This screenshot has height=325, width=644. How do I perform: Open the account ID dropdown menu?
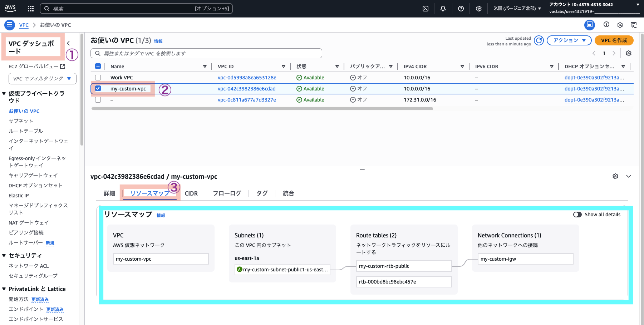[594, 8]
